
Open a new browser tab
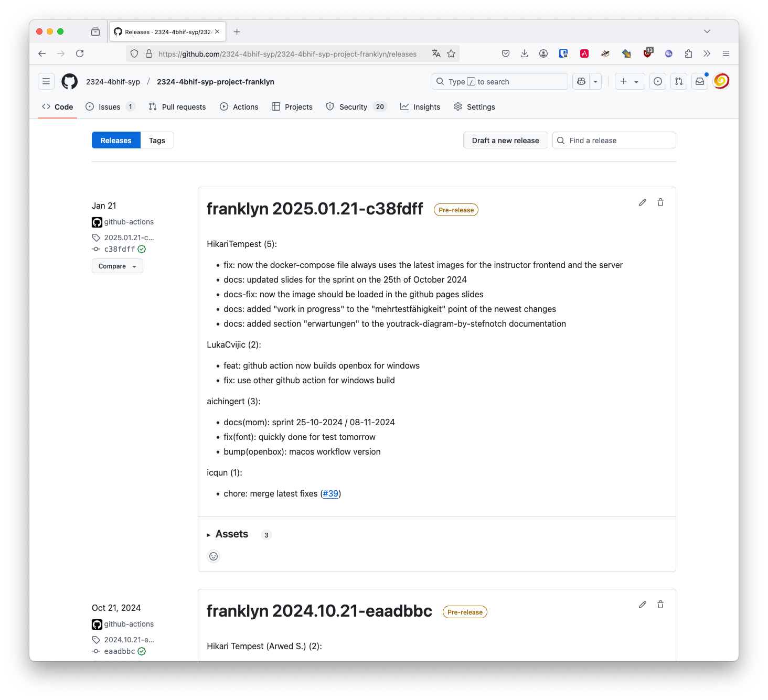pos(237,32)
